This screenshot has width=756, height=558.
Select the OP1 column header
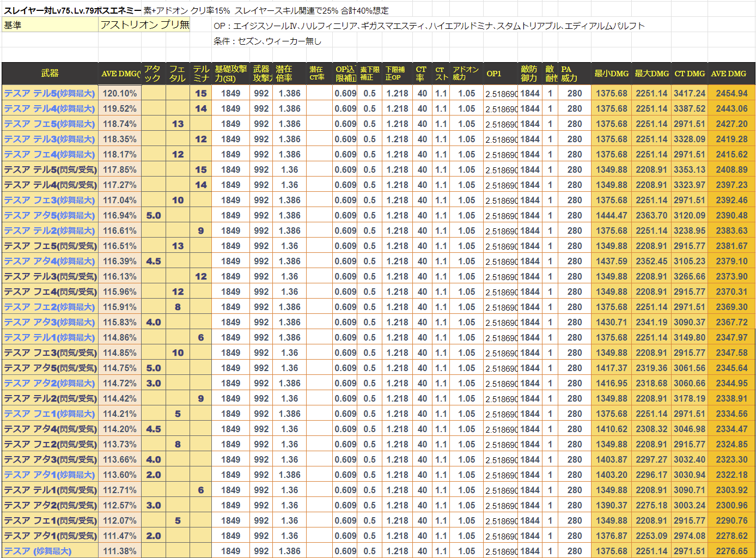(501, 74)
